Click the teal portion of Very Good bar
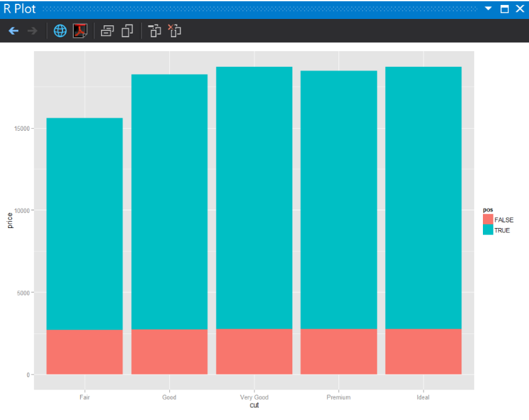Viewport: 529px width, 420px height. 254,198
